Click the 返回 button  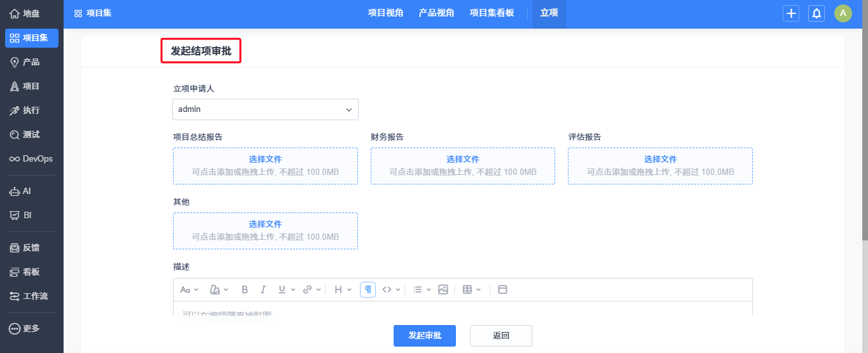pos(500,336)
